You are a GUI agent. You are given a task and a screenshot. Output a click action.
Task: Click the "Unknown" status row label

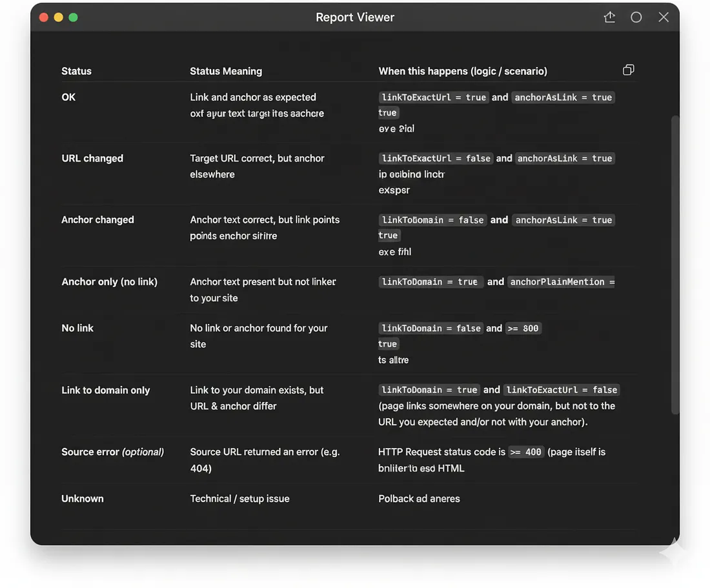pyautogui.click(x=82, y=498)
